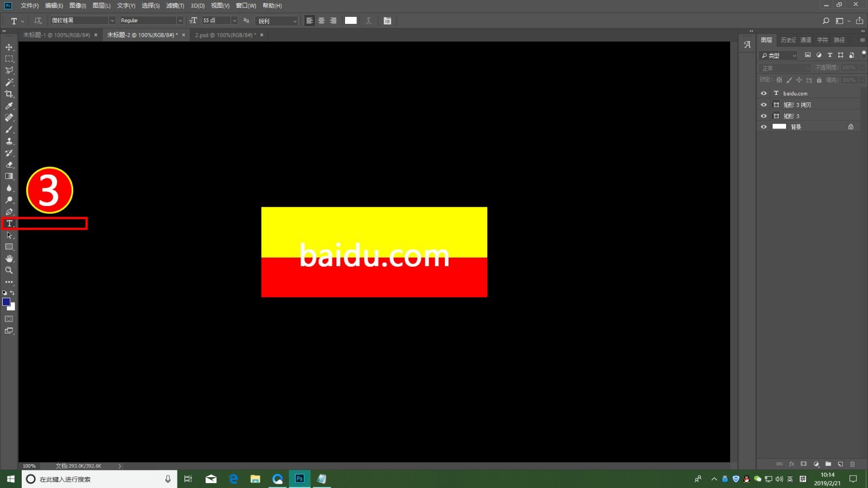868x488 pixels.
Task: Click the white text color swatch
Action: [351, 21]
